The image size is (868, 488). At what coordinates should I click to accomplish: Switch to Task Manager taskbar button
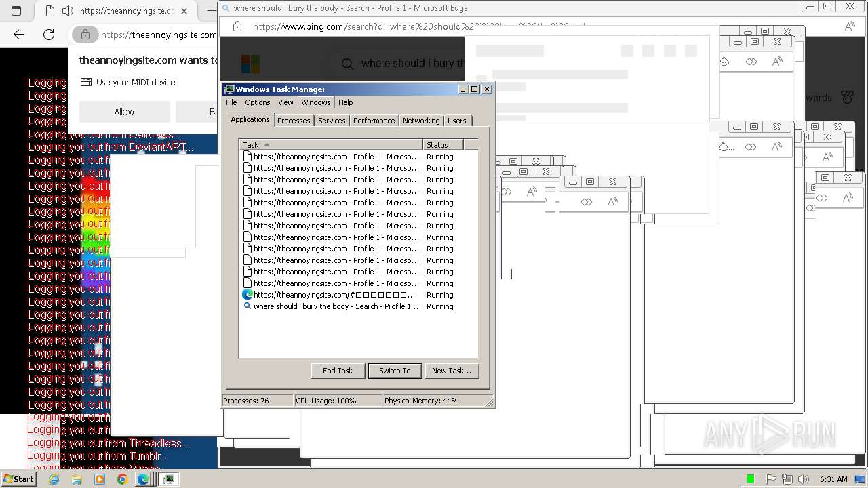point(168,479)
